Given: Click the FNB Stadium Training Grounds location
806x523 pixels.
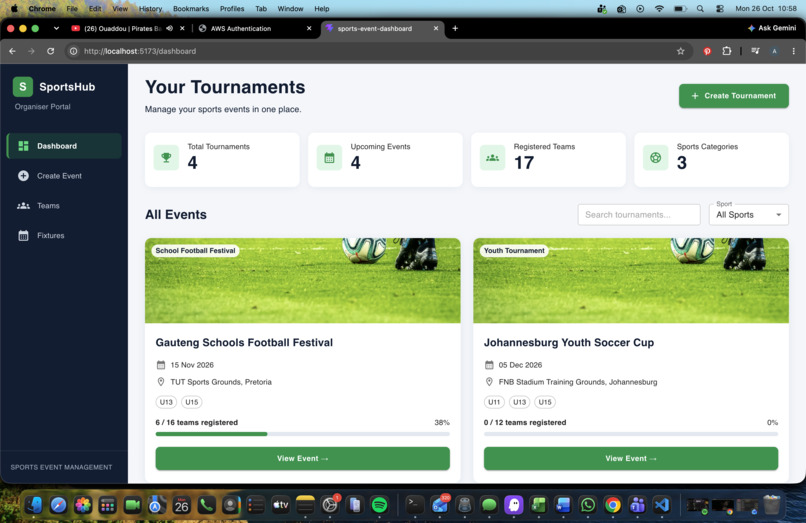Looking at the screenshot, I should coord(578,382).
